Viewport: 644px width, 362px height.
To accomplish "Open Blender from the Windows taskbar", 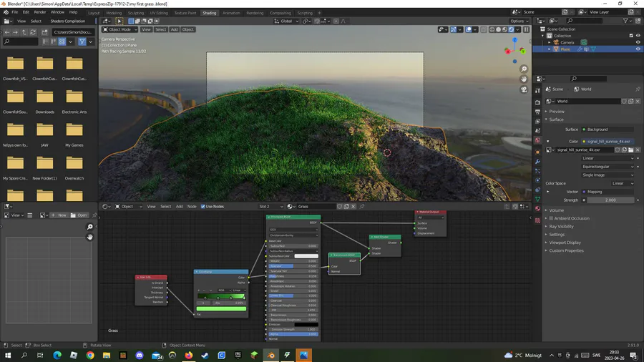I will click(x=270, y=355).
